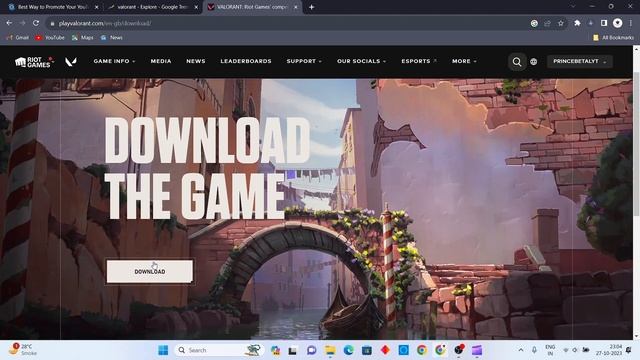Click the taskbar Search box
Screen dimensions: 640x360
coord(220,350)
